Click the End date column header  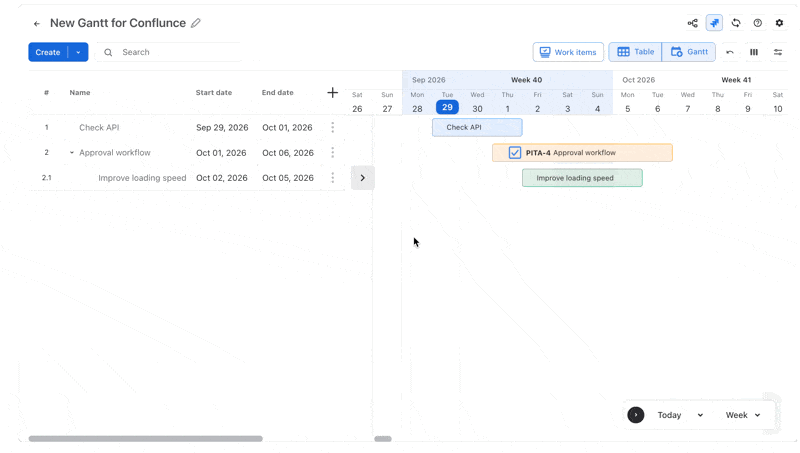tap(278, 92)
